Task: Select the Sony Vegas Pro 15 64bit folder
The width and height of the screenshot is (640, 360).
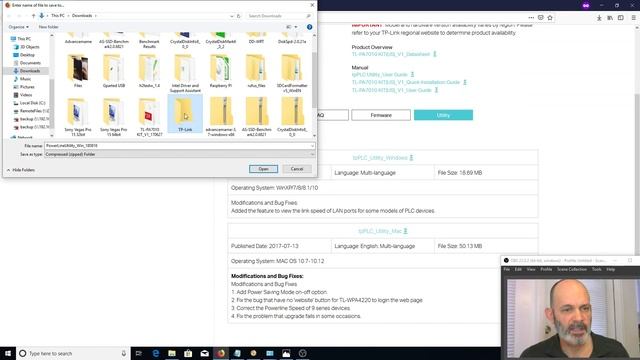Action: 113,117
